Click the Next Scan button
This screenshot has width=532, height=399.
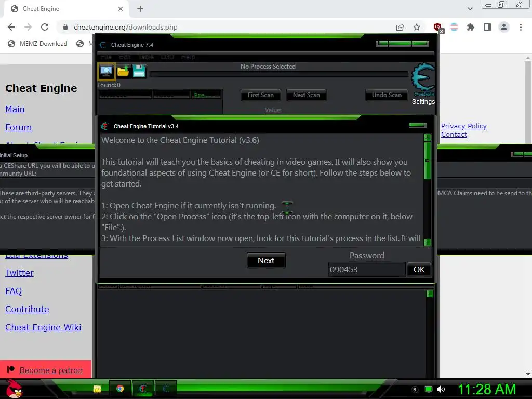[307, 95]
